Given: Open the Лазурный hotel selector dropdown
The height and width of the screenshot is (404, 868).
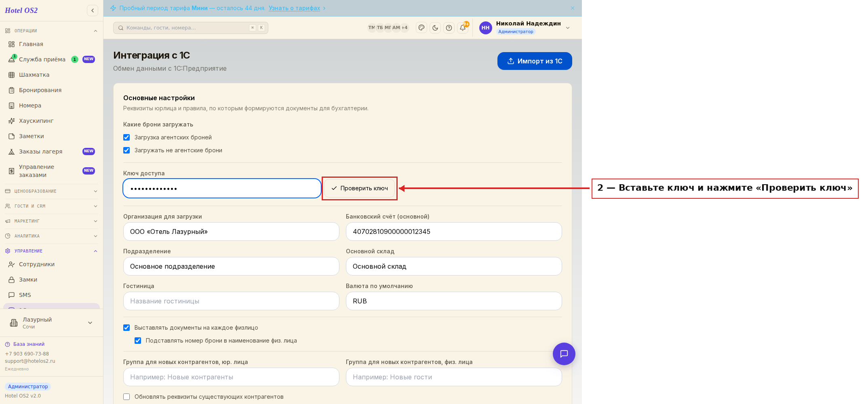Looking at the screenshot, I should [51, 323].
